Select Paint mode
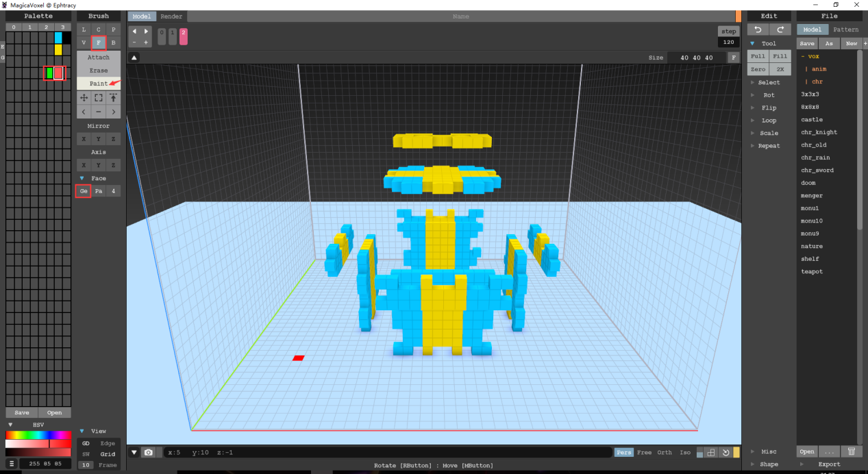Image resolution: width=868 pixels, height=474 pixels. 99,84
